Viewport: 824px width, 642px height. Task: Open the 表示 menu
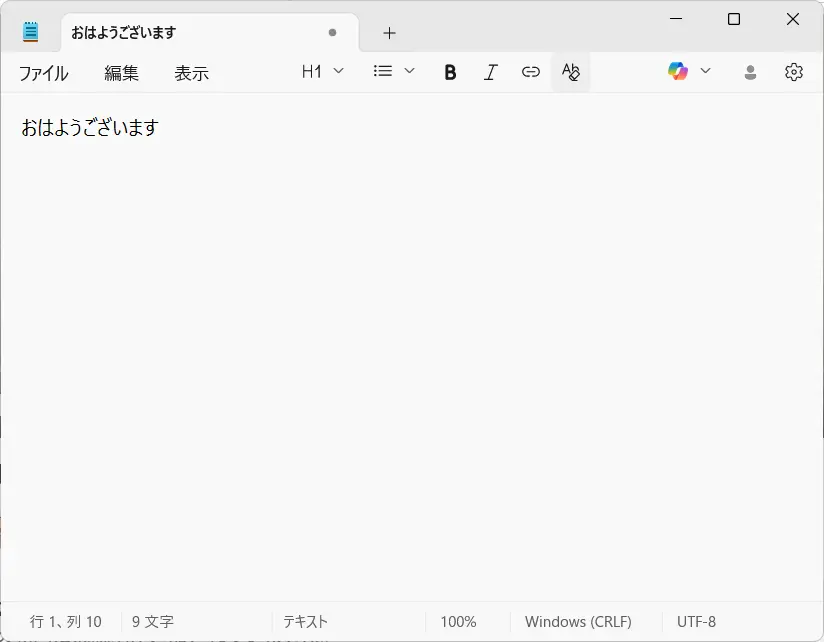coord(192,73)
